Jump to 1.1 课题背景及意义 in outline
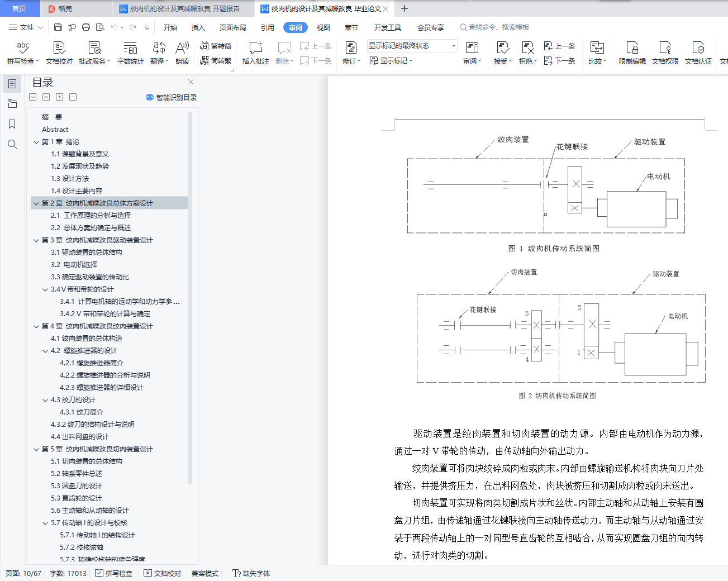 click(80, 154)
